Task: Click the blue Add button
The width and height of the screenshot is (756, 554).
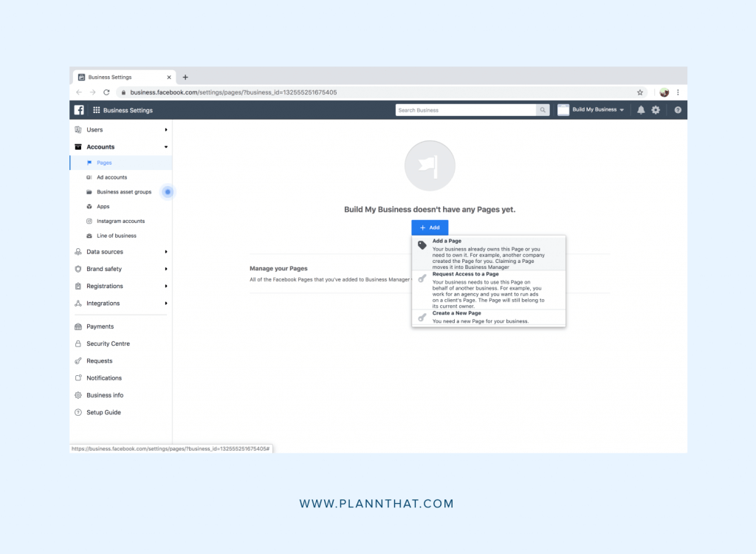Action: click(x=430, y=228)
